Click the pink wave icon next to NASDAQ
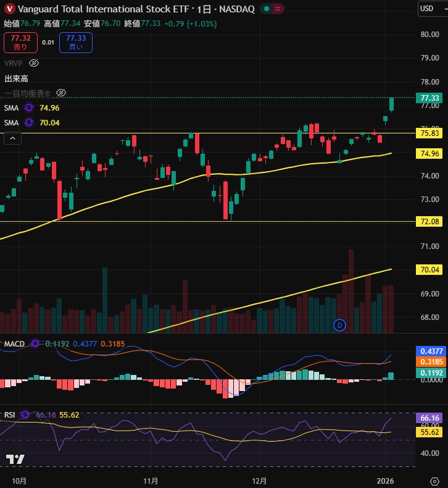 tap(278, 9)
